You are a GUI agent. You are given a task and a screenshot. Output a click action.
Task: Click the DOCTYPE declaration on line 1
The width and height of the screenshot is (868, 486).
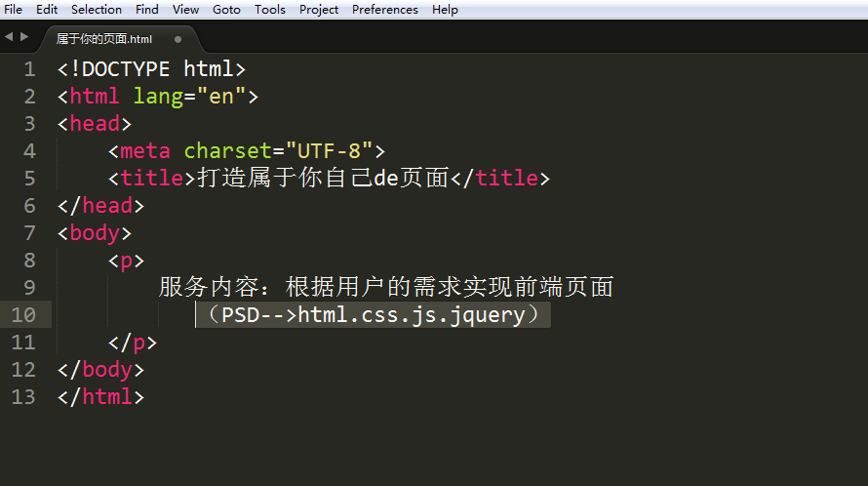click(x=151, y=69)
